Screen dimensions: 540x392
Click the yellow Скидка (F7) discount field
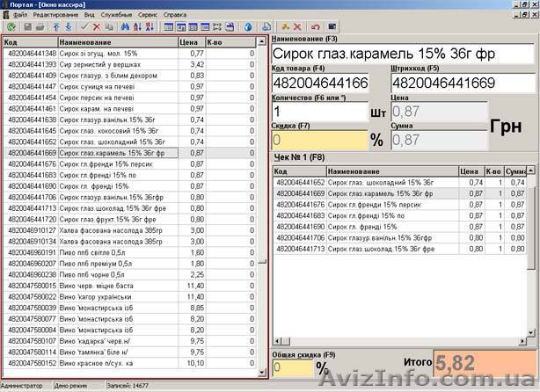coord(317,140)
